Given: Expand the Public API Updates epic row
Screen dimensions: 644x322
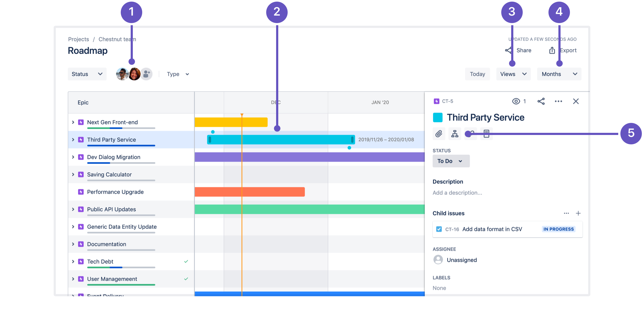Looking at the screenshot, I should 73,209.
